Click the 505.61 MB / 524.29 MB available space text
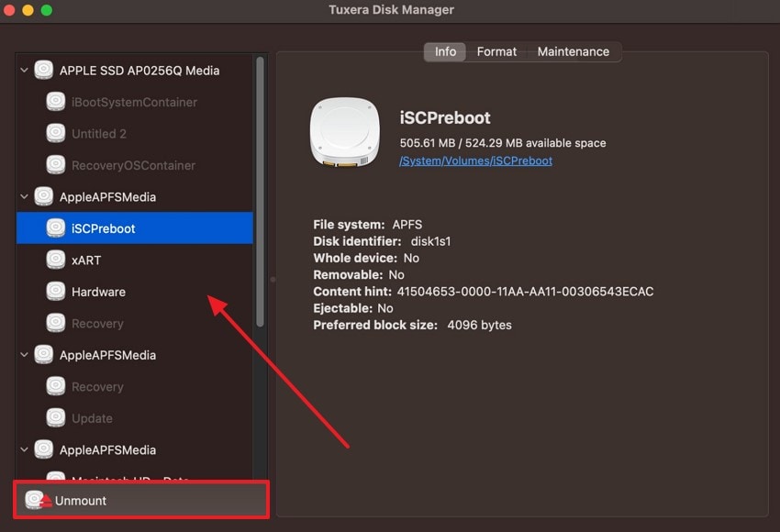Screen dimensions: 780x532 tap(503, 143)
